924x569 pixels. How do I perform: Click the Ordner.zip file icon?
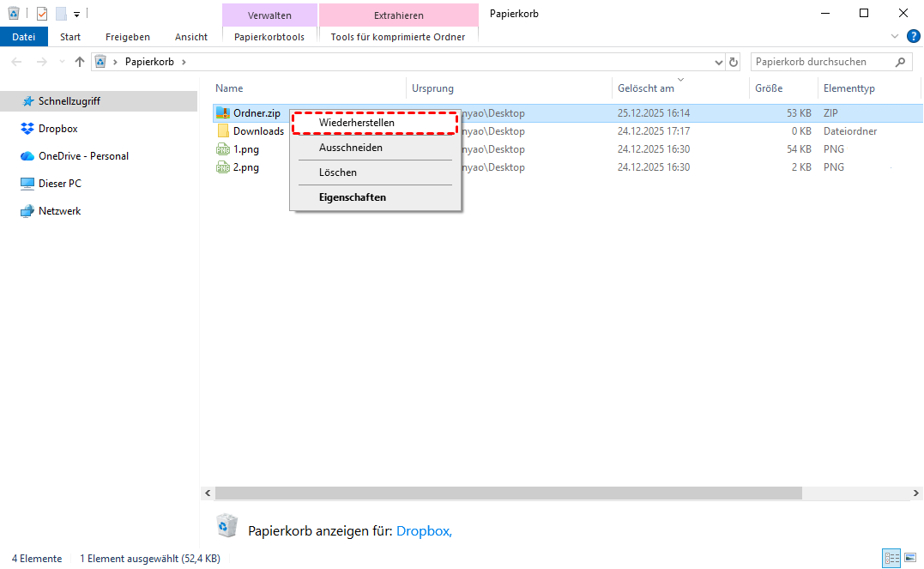pyautogui.click(x=223, y=113)
